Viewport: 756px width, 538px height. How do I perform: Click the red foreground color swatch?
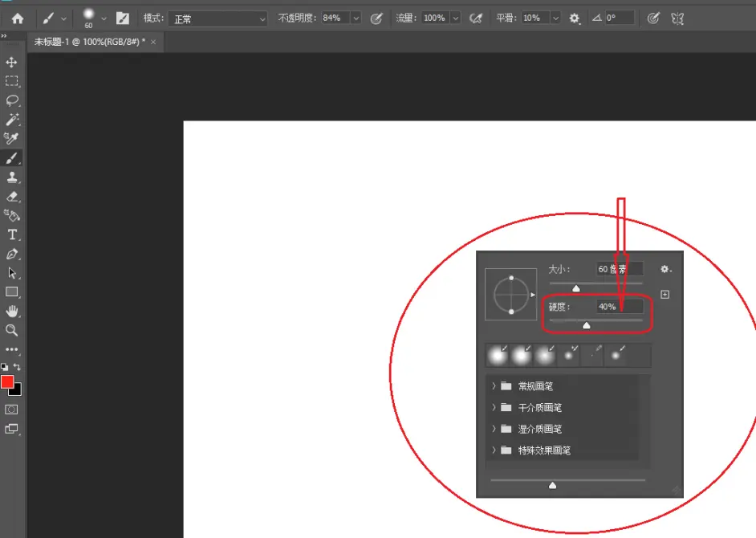[6, 381]
